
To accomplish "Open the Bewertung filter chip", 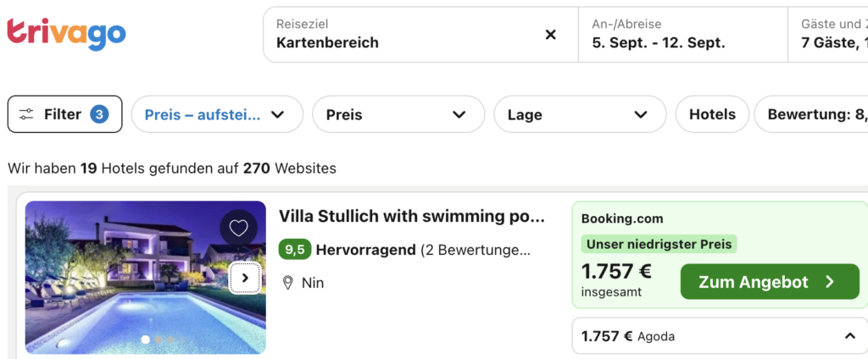I will point(811,114).
